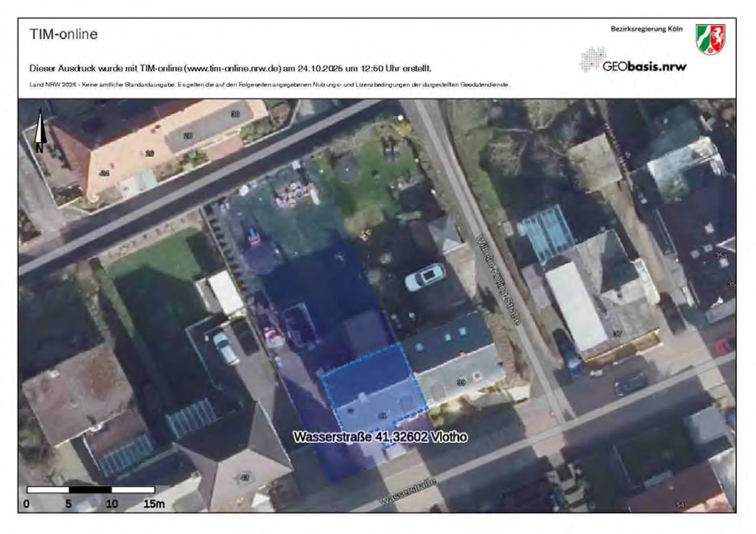
Task: Click house number 39 on the map
Action: [x=461, y=382]
